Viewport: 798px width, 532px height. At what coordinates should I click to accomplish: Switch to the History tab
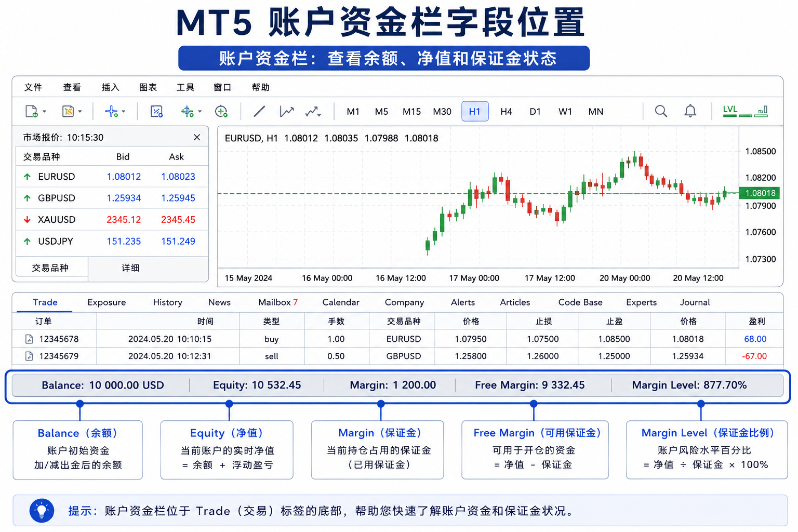click(x=168, y=302)
